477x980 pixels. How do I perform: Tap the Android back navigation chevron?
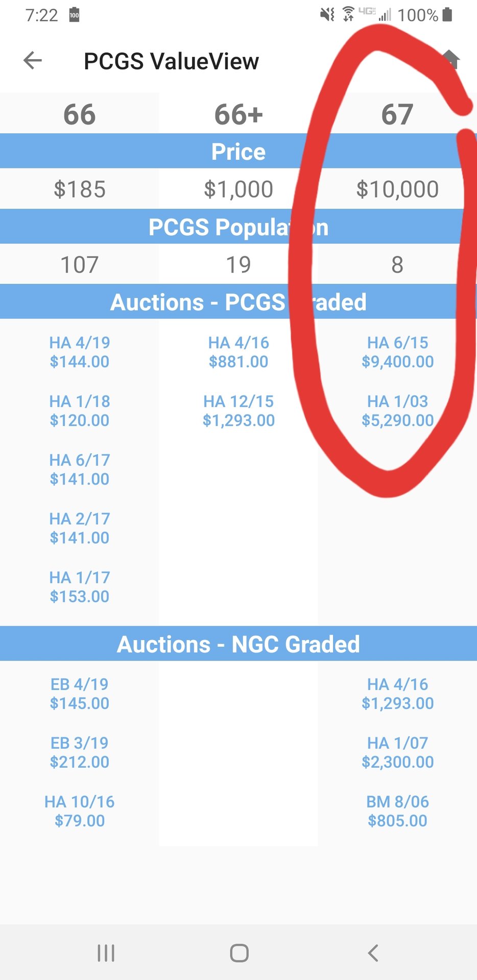point(373,952)
